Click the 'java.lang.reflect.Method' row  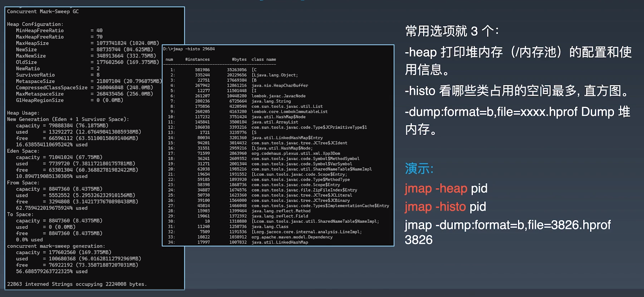click(x=239, y=211)
